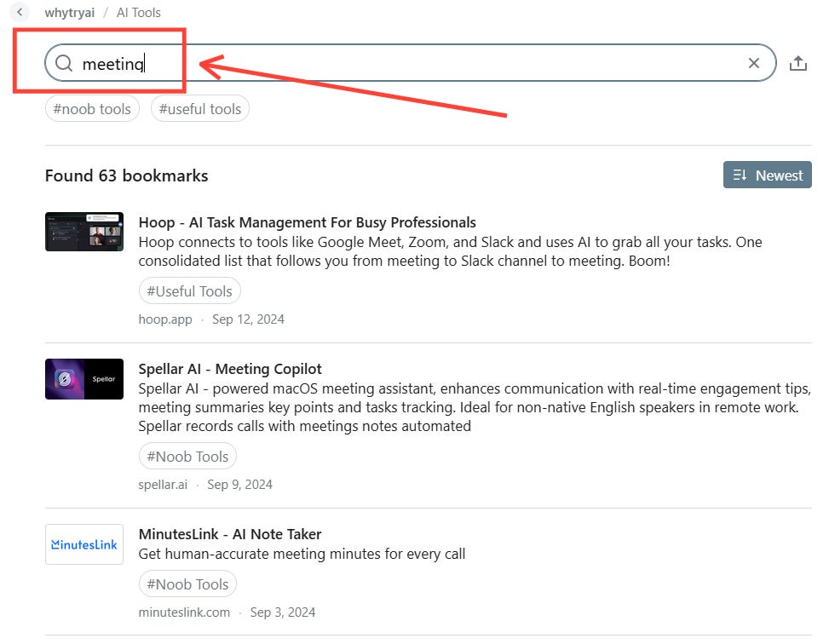829x644 pixels.
Task: Filter by #noob tools tag
Action: [92, 108]
